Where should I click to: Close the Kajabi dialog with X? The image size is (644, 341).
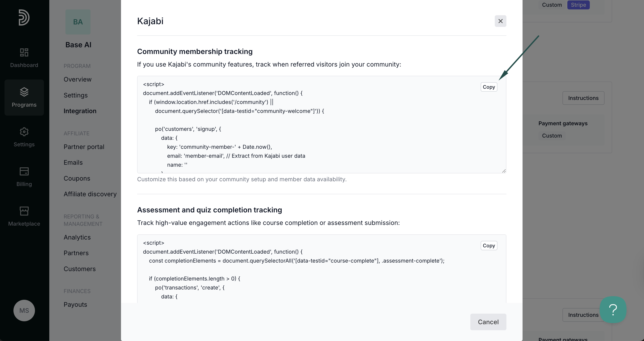[501, 21]
